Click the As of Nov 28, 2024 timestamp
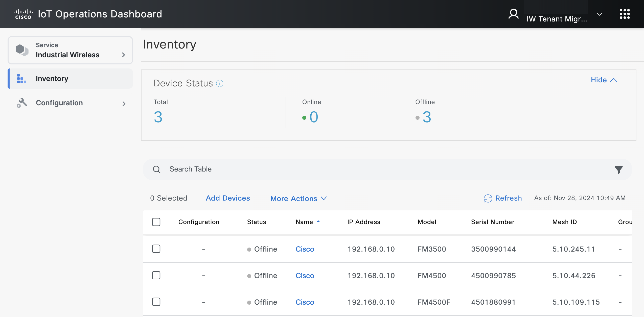The image size is (644, 317). click(580, 198)
